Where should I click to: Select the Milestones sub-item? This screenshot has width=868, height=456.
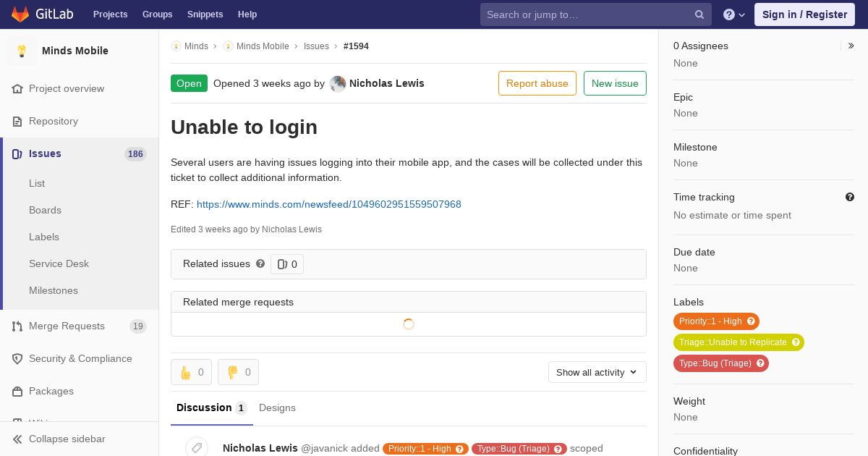click(54, 290)
